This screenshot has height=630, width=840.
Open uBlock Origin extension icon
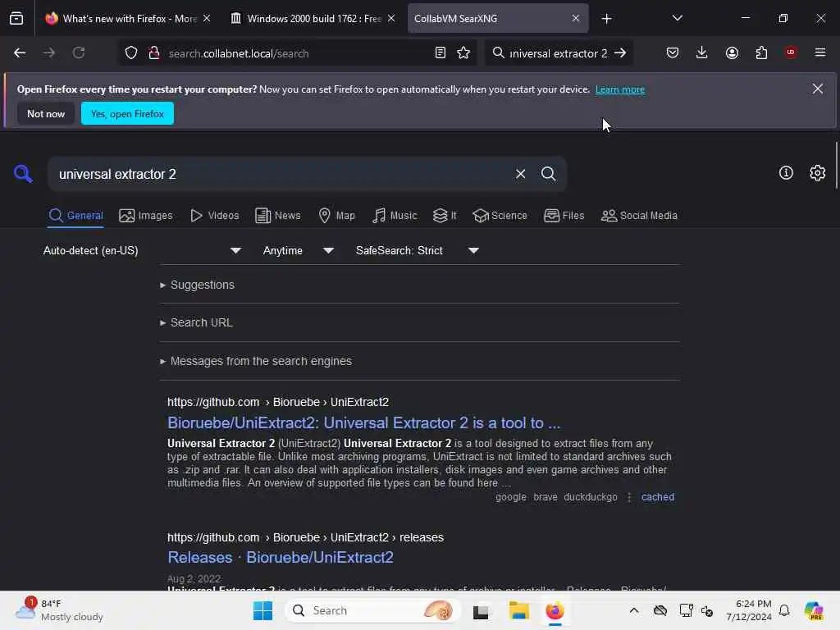coord(791,52)
